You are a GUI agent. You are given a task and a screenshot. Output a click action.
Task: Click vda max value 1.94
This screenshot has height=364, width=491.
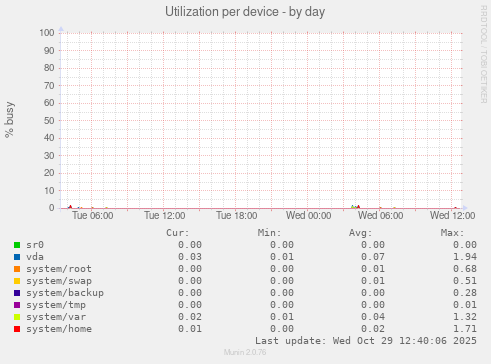[x=465, y=257]
